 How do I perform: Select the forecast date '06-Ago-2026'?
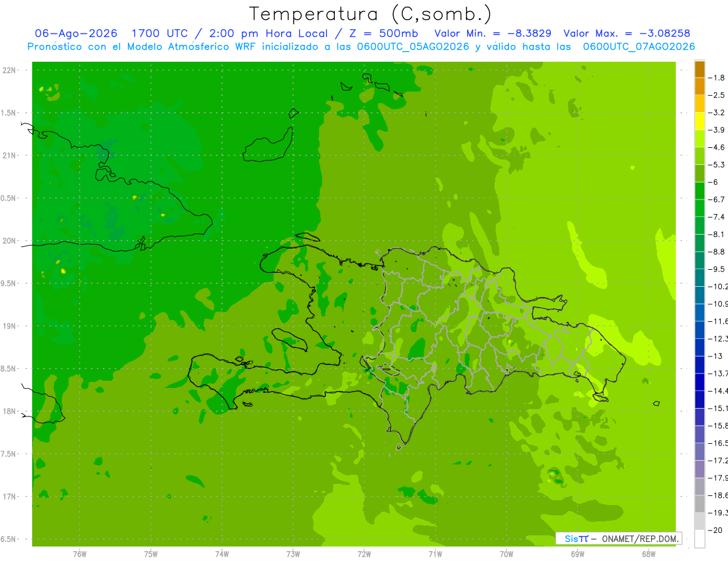coord(76,33)
